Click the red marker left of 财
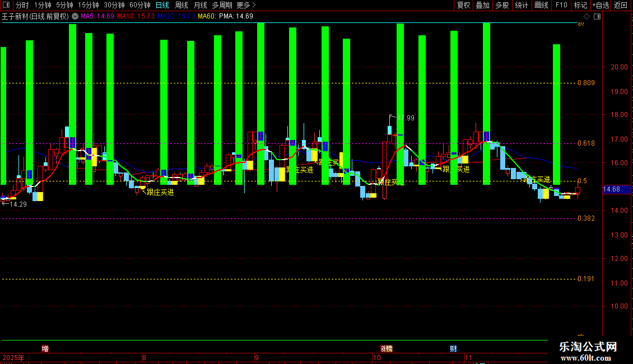The width and height of the screenshot is (633, 364). point(387,348)
